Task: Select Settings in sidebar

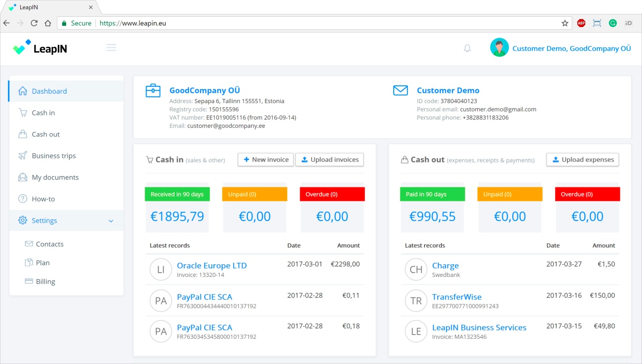Action: [66, 220]
